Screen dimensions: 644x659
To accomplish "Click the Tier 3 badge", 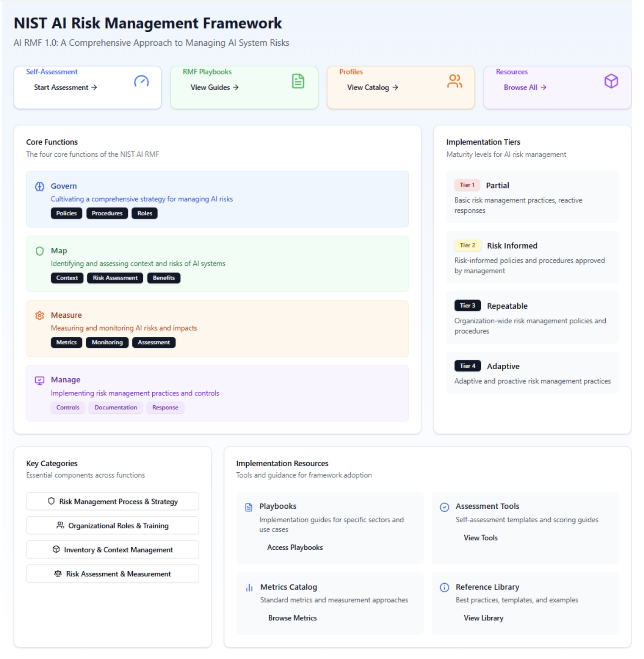I will 468,306.
